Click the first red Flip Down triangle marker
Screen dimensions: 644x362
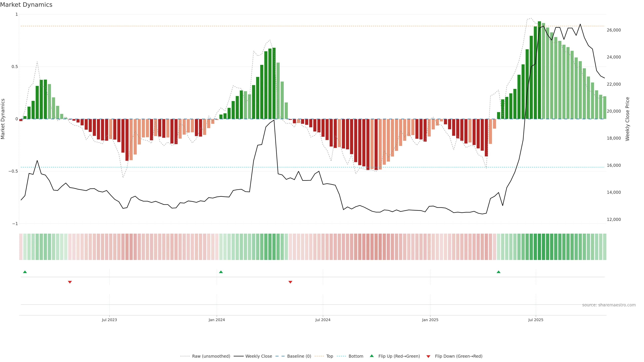tap(70, 282)
